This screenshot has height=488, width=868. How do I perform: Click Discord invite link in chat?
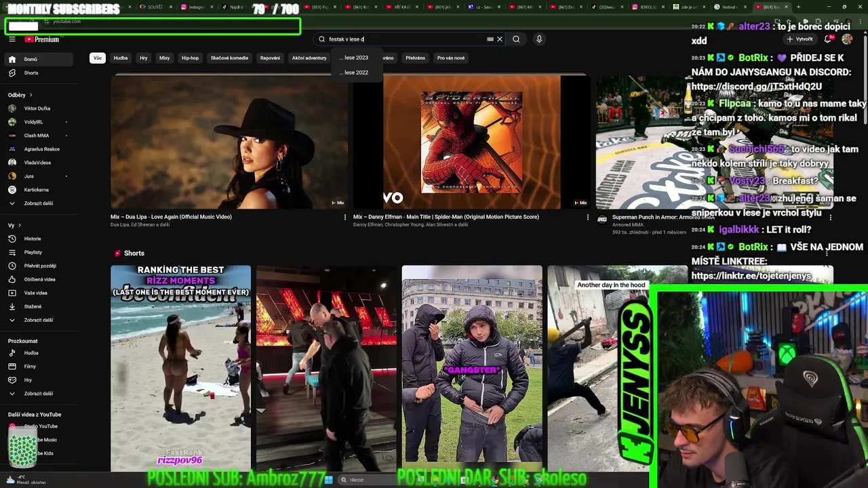point(757,87)
